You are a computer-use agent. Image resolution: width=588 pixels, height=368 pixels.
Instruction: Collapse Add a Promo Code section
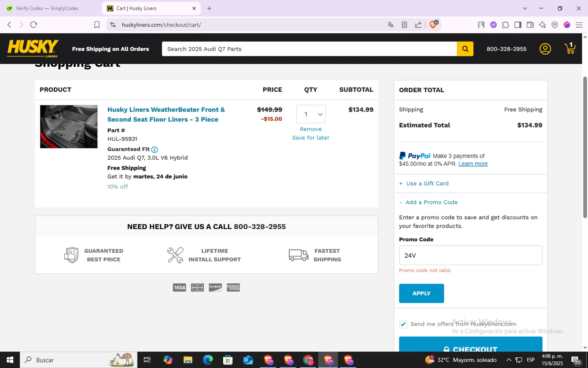click(428, 202)
